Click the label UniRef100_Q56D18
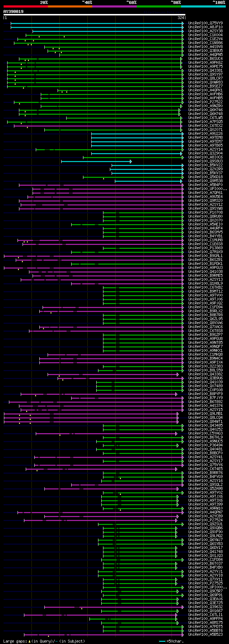 click(205, 177)
